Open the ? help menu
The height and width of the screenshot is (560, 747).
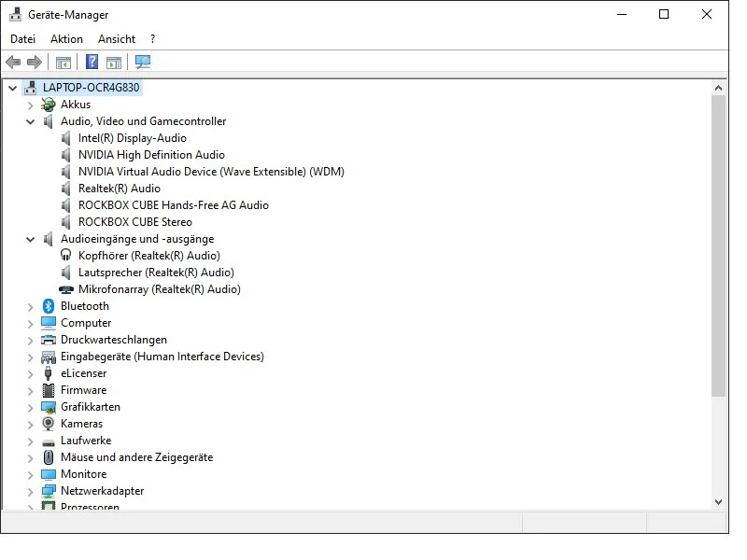152,39
